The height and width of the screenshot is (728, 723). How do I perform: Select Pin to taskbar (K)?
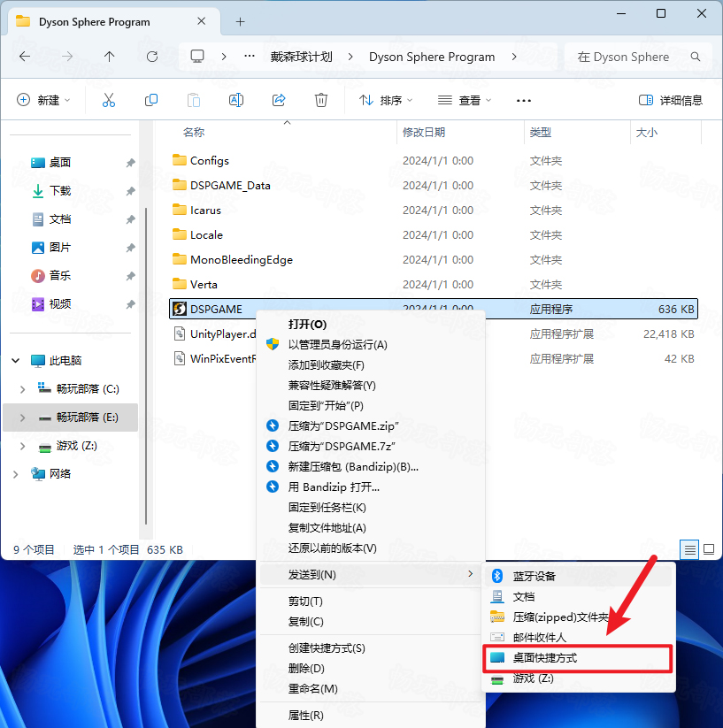coord(371,508)
